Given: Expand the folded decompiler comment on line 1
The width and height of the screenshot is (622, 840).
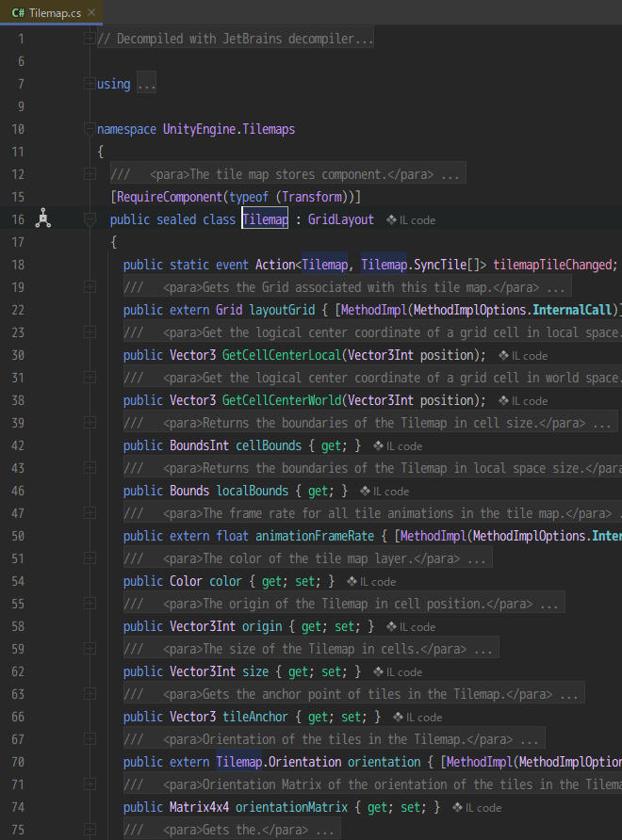Looking at the screenshot, I should (x=90, y=39).
